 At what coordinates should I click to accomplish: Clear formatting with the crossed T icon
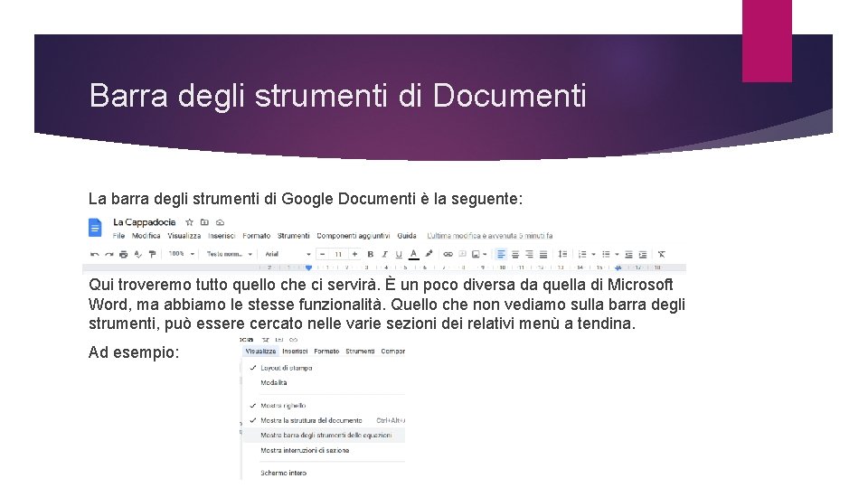point(662,255)
